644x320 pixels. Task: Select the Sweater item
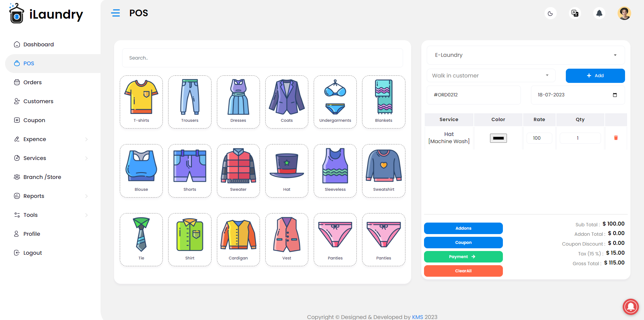point(238,171)
